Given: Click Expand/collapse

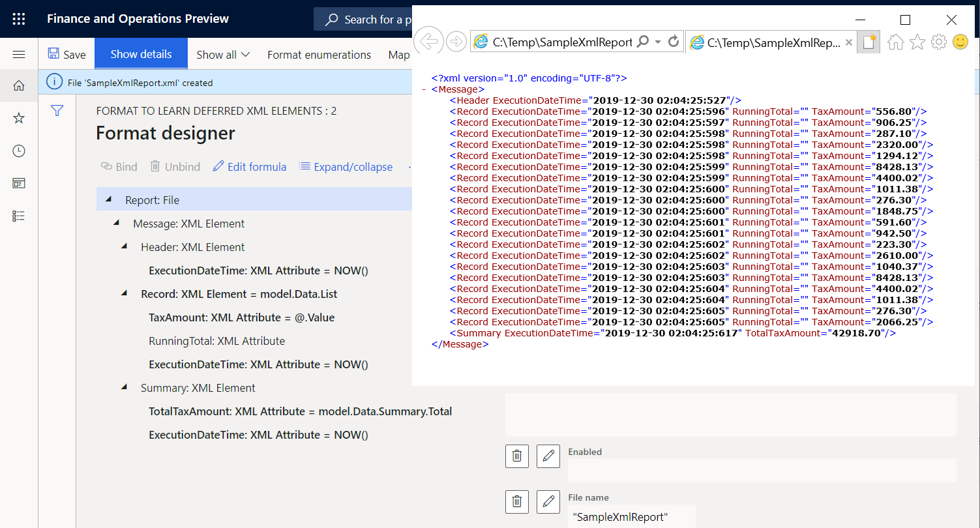Looking at the screenshot, I should point(346,167).
